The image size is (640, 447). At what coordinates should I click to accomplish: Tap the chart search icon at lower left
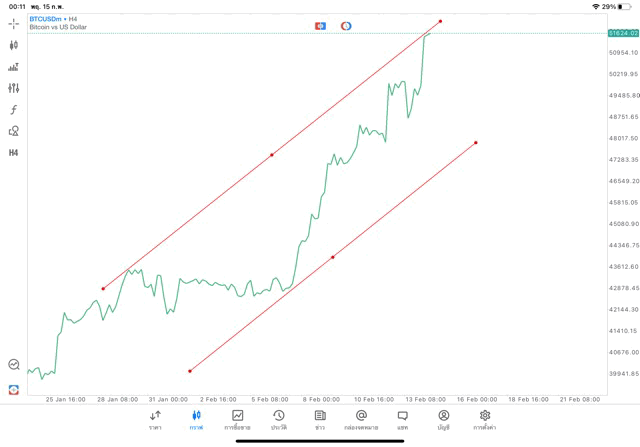(14, 365)
